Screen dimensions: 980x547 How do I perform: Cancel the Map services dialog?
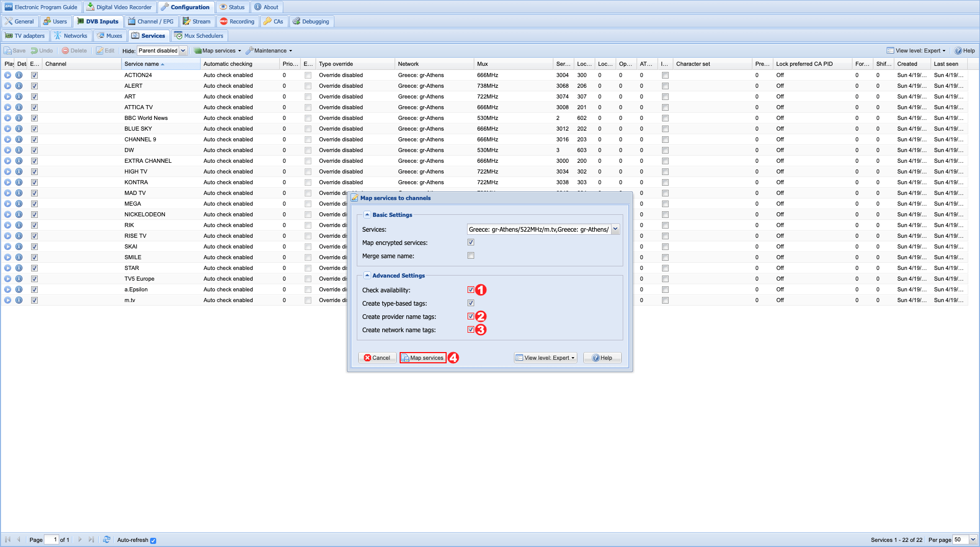point(377,358)
